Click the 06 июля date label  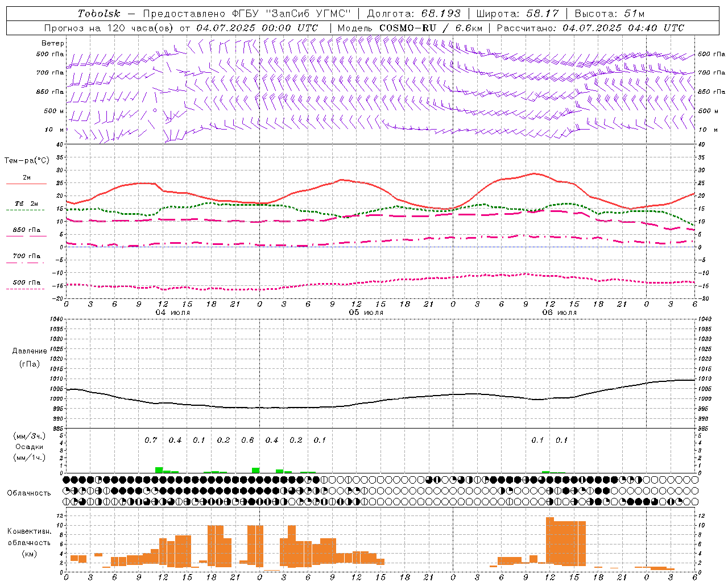pos(559,313)
